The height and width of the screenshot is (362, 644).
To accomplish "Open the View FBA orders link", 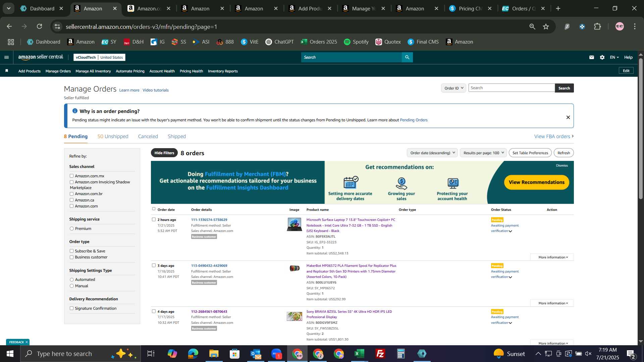I will pos(554,136).
